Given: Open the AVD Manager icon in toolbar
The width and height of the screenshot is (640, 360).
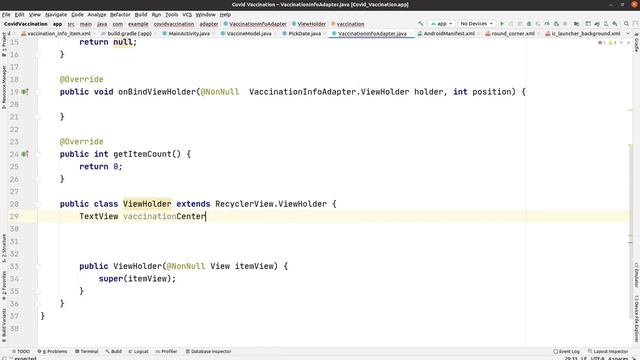Looking at the screenshot, I should [606, 24].
